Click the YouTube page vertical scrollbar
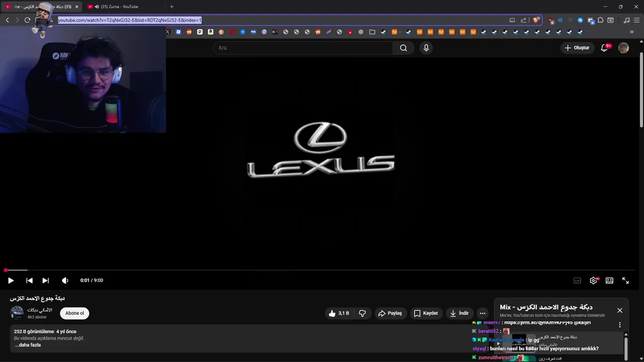 click(641, 90)
